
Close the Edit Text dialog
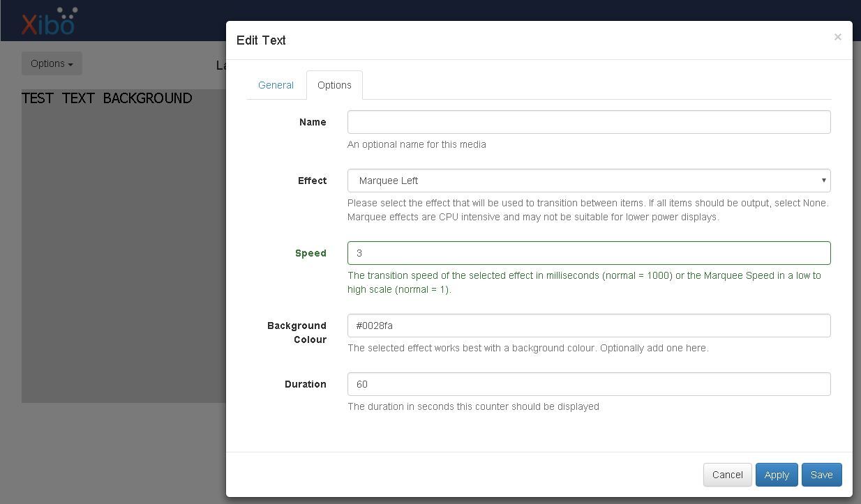(837, 37)
